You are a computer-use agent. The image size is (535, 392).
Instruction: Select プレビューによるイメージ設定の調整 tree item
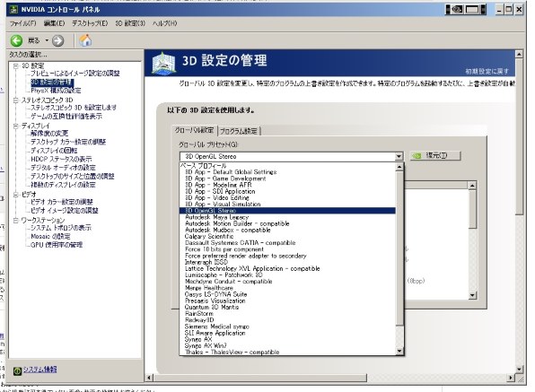pyautogui.click(x=75, y=74)
